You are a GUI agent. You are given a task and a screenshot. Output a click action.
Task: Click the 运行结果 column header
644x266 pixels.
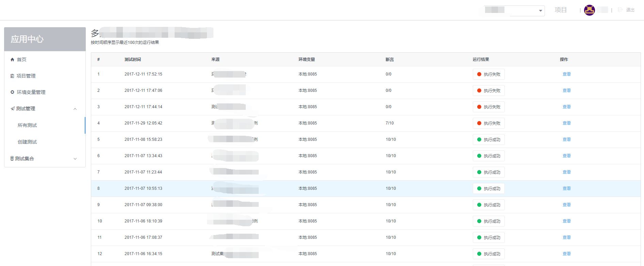point(481,60)
